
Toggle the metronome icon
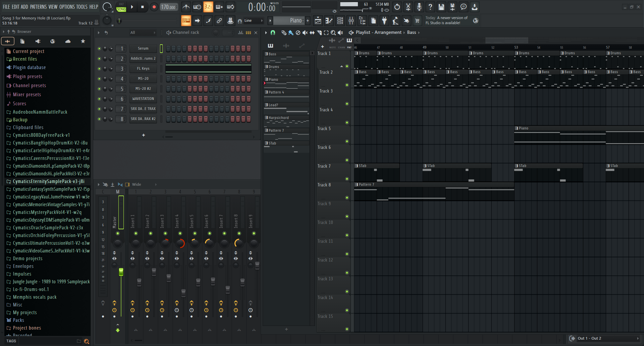point(186,7)
